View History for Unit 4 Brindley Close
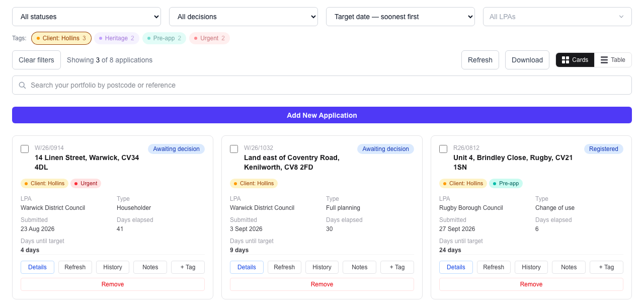 531,267
